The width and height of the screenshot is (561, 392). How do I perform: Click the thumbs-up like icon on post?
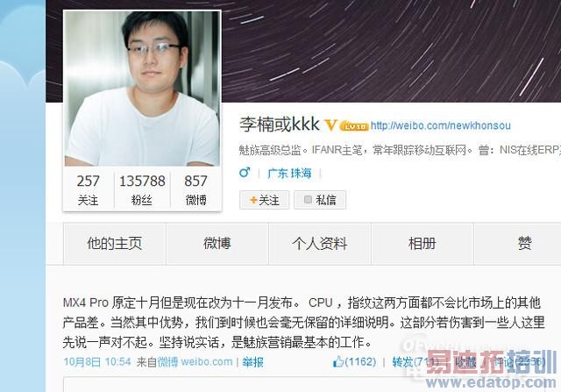337,361
